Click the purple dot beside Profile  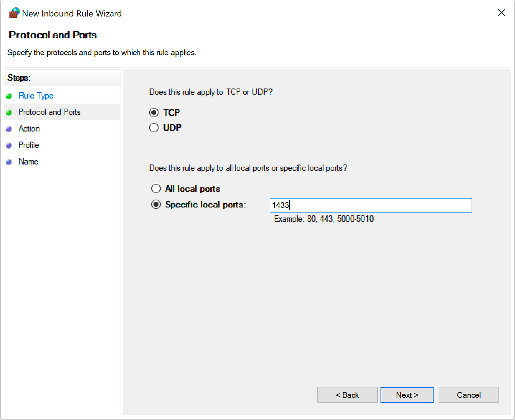click(9, 145)
